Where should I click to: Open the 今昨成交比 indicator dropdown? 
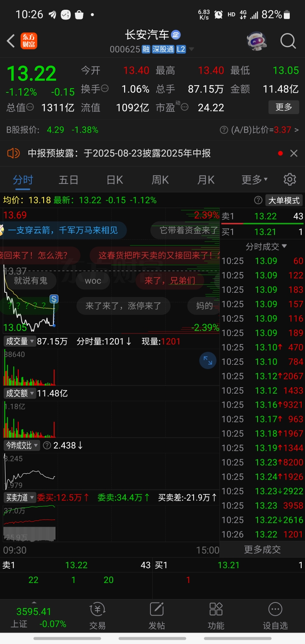(22, 445)
